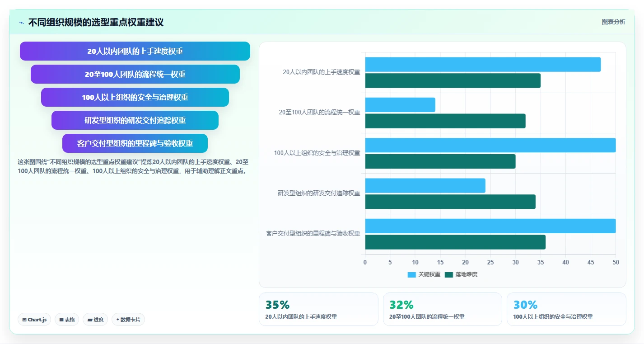The image size is (644, 344).
Task: Click the lightning icon beside the title
Action: (x=21, y=23)
